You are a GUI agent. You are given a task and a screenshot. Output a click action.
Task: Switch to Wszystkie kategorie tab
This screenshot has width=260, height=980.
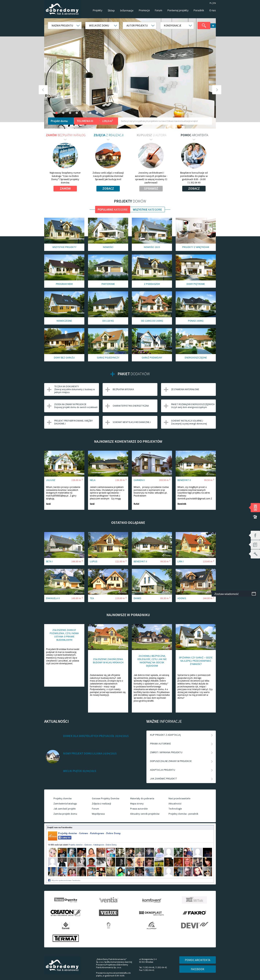(148, 209)
